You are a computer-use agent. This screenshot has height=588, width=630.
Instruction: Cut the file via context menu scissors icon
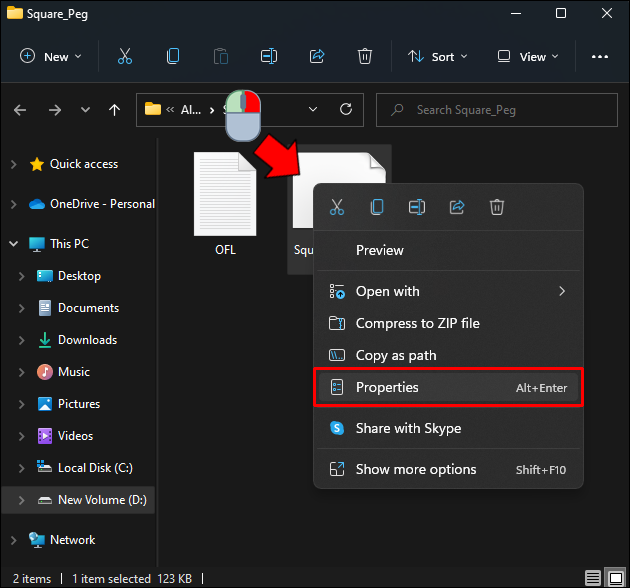coord(337,207)
